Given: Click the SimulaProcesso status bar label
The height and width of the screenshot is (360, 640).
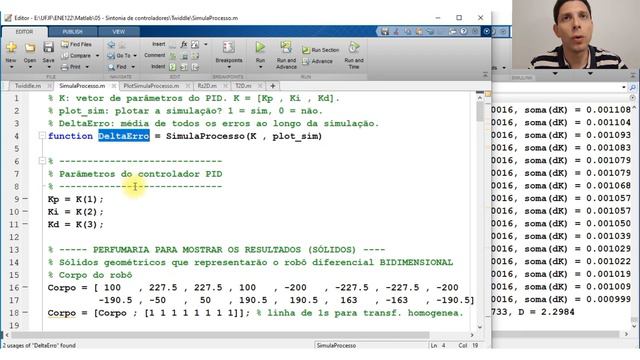Looking at the screenshot, I should click(336, 345).
